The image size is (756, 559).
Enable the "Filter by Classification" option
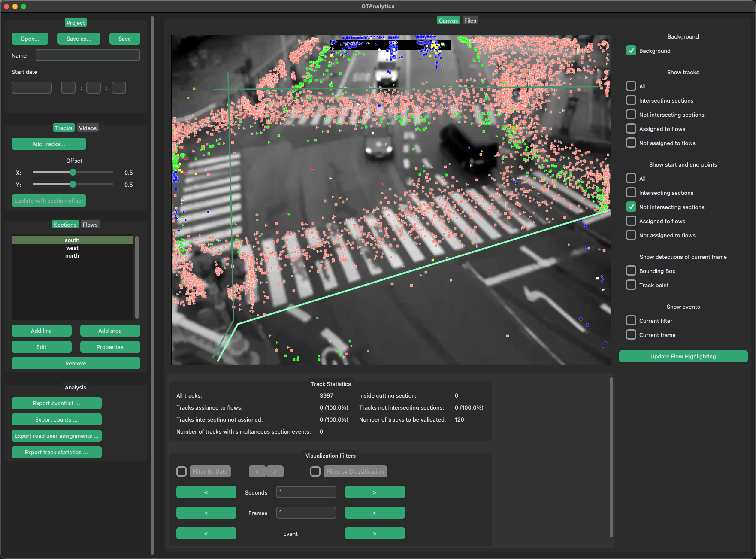[x=315, y=471]
